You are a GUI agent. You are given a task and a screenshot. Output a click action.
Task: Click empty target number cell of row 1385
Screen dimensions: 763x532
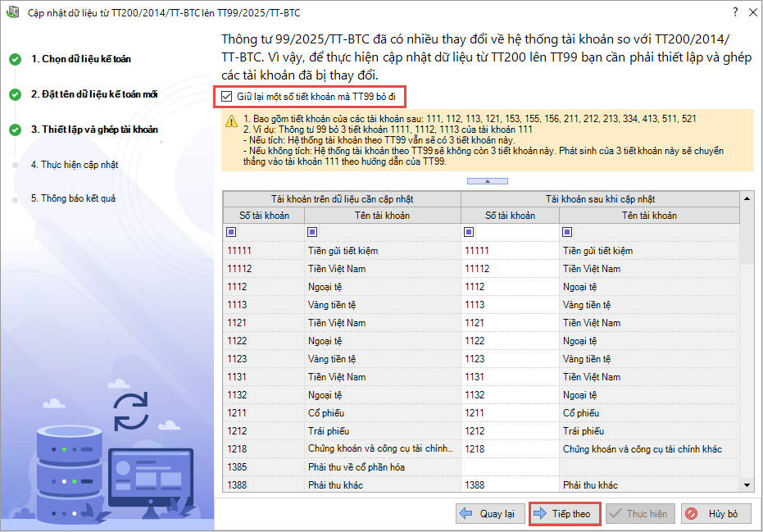pyautogui.click(x=510, y=466)
